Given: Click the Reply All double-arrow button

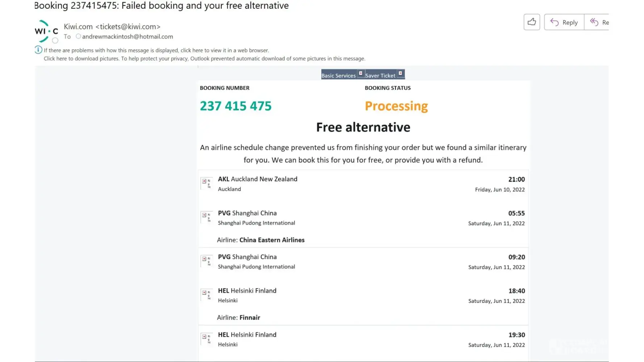Looking at the screenshot, I should click(597, 22).
